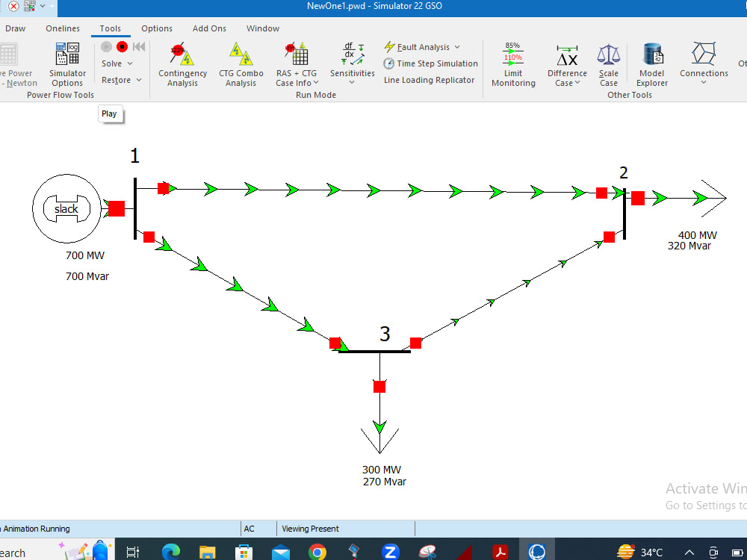The height and width of the screenshot is (560, 747).
Task: Launch the Model Explorer
Action: click(651, 65)
